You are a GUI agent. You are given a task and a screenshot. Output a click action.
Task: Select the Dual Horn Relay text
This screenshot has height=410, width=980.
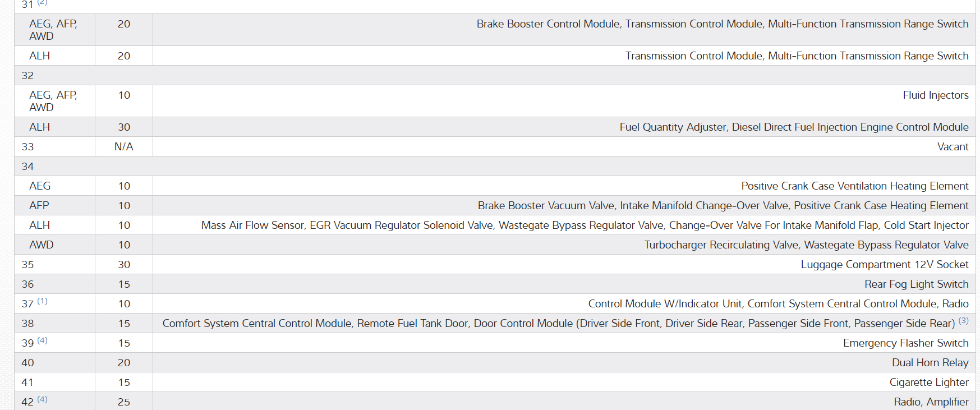coord(930,363)
